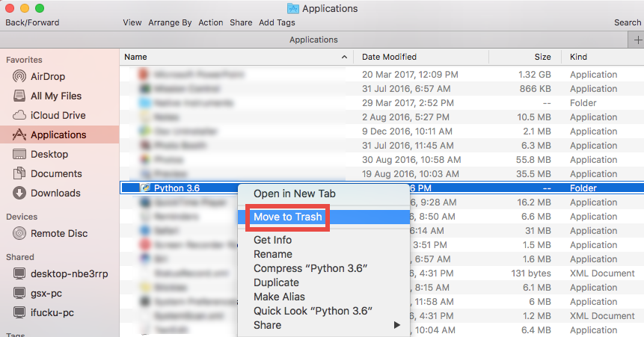Screen dimensions: 644x337
Task: Select the Remote Disc device icon
Action: click(x=19, y=233)
